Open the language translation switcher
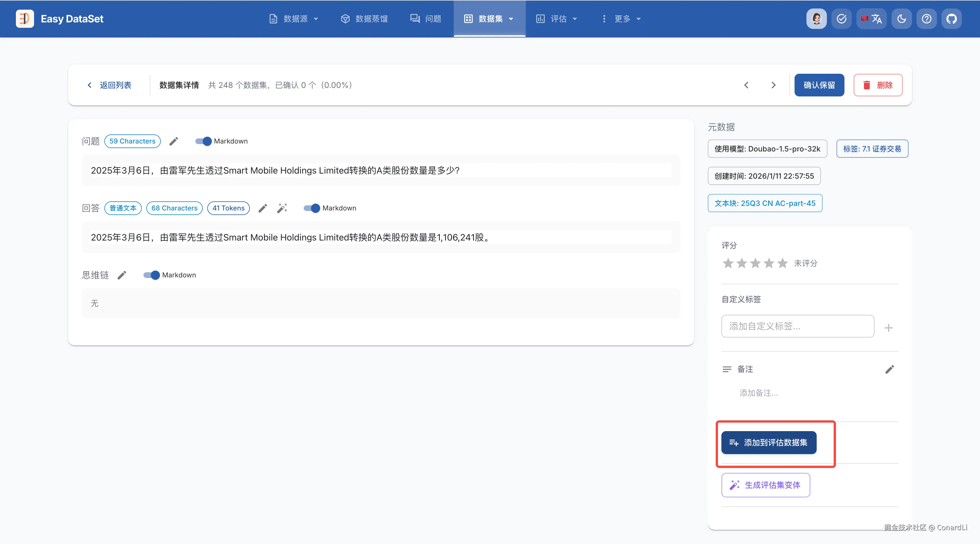 (x=872, y=19)
